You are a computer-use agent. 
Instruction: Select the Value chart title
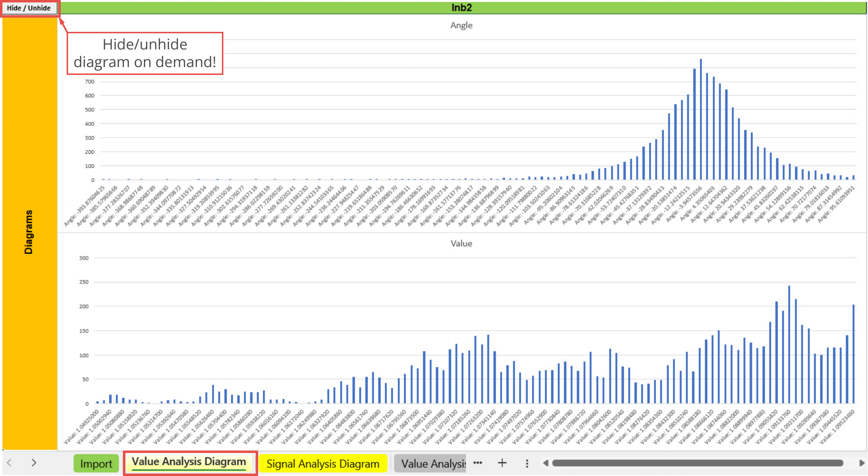pos(461,243)
